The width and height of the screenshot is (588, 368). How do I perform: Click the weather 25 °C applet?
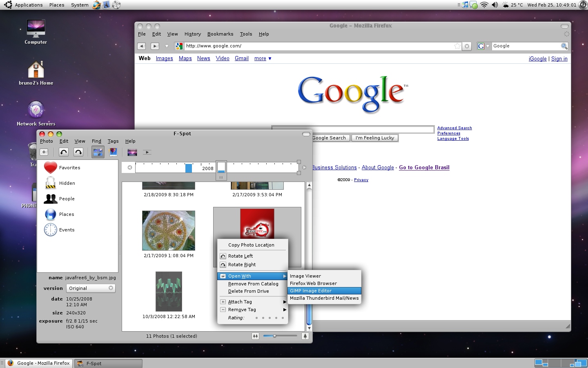pyautogui.click(x=512, y=5)
